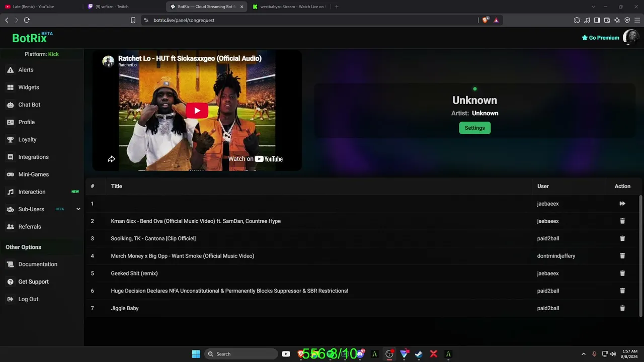Go back to the previous page
The width and height of the screenshot is (644, 362).
click(x=7, y=20)
